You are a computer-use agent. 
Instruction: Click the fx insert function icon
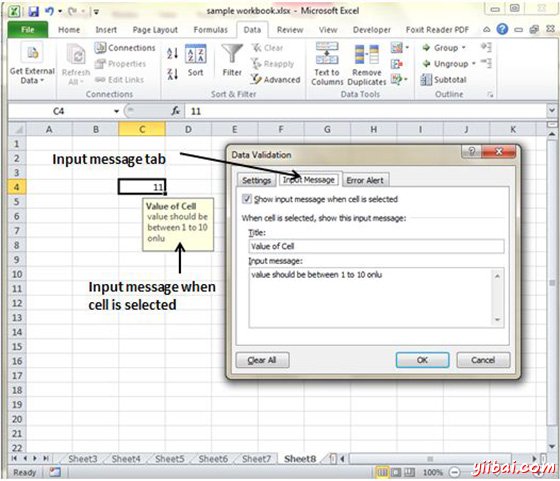click(175, 111)
